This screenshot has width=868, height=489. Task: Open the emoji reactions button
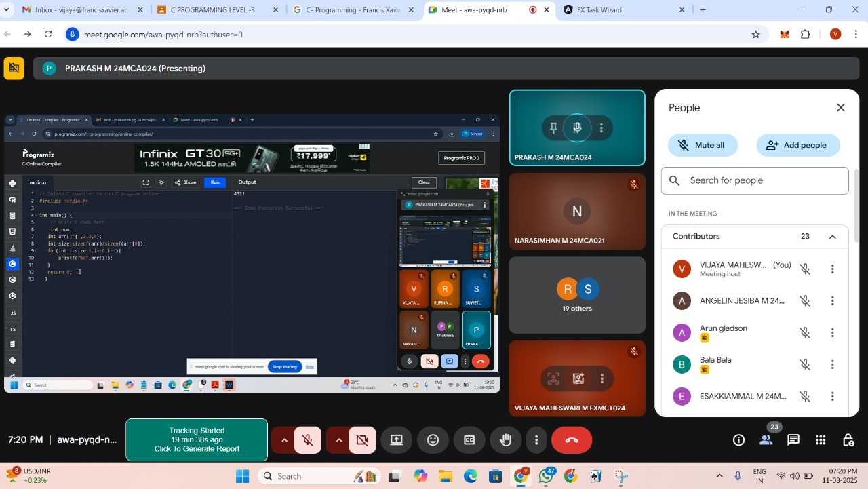[x=433, y=440]
